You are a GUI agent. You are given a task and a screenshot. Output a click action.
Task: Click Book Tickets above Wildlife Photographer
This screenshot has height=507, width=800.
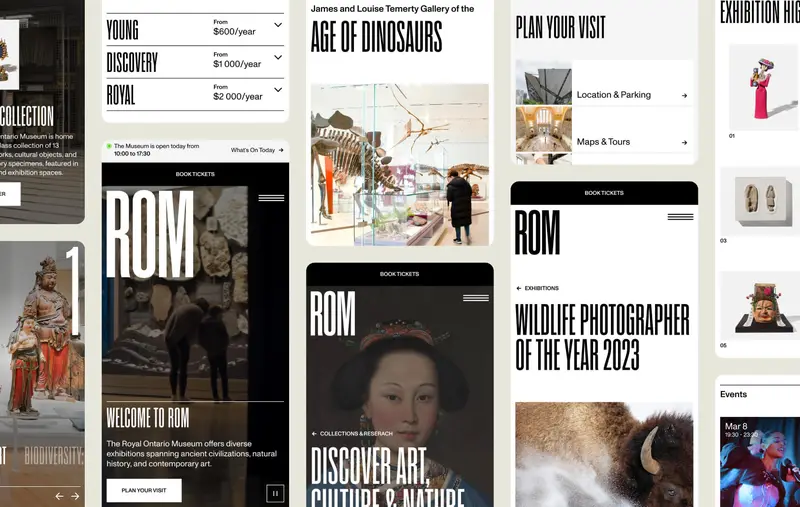click(x=604, y=193)
